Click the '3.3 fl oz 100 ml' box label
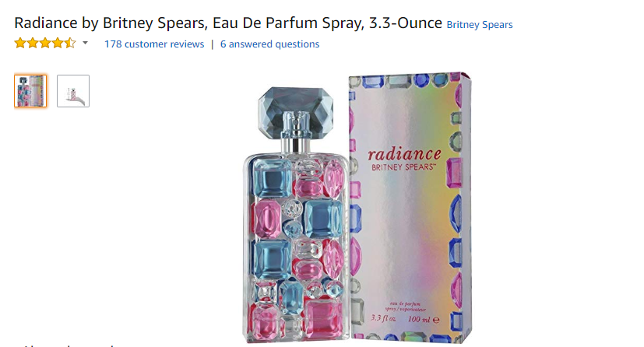644x347 pixels. tap(405, 319)
